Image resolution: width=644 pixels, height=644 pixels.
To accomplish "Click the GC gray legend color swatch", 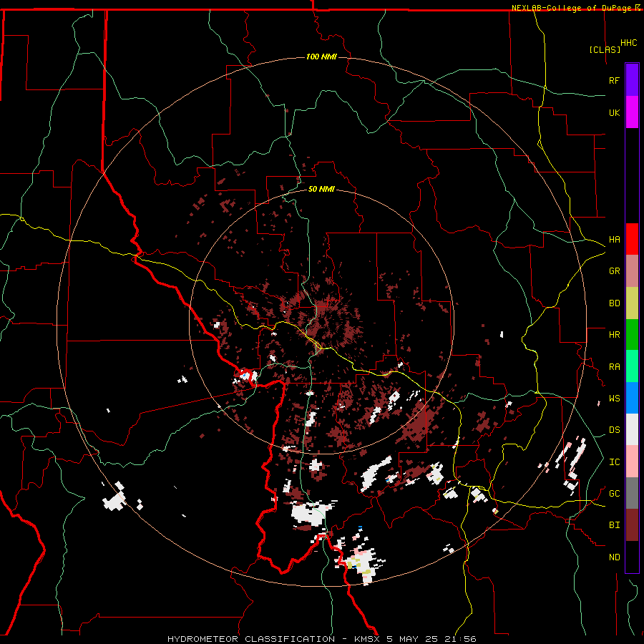I will (x=632, y=493).
